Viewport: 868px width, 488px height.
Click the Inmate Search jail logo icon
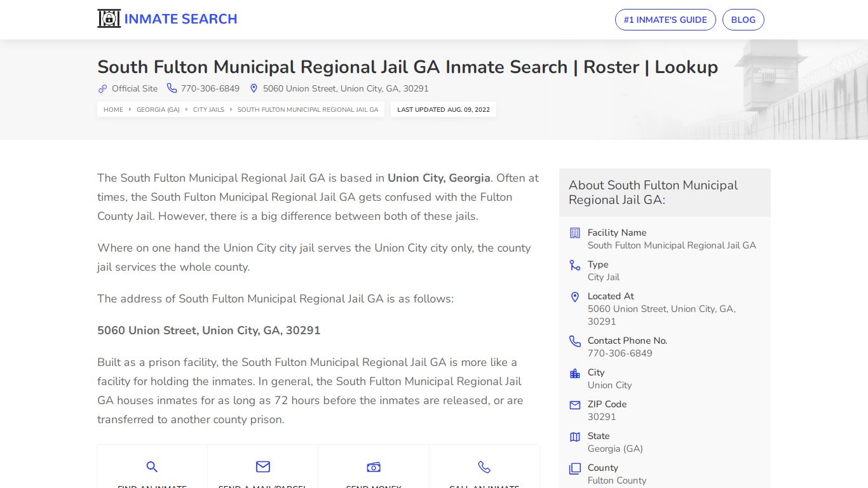coord(109,18)
